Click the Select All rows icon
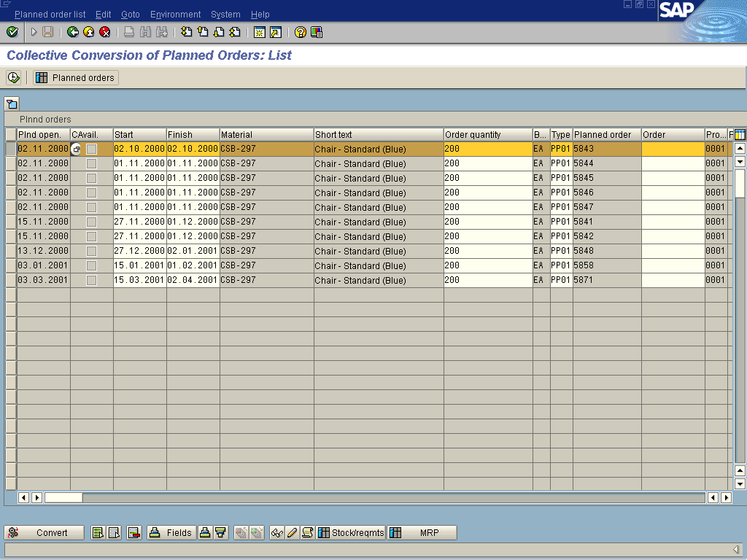This screenshot has width=747, height=560. [98, 532]
